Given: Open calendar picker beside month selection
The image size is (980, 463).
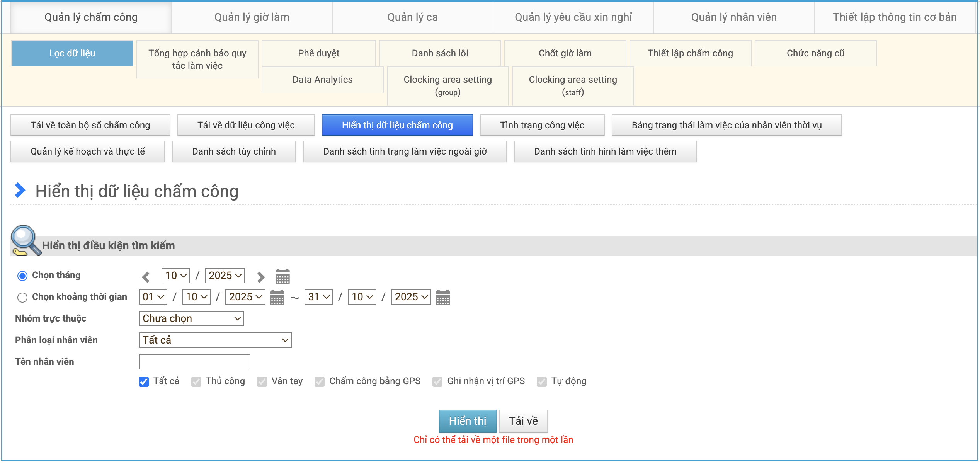Looking at the screenshot, I should coord(282,276).
